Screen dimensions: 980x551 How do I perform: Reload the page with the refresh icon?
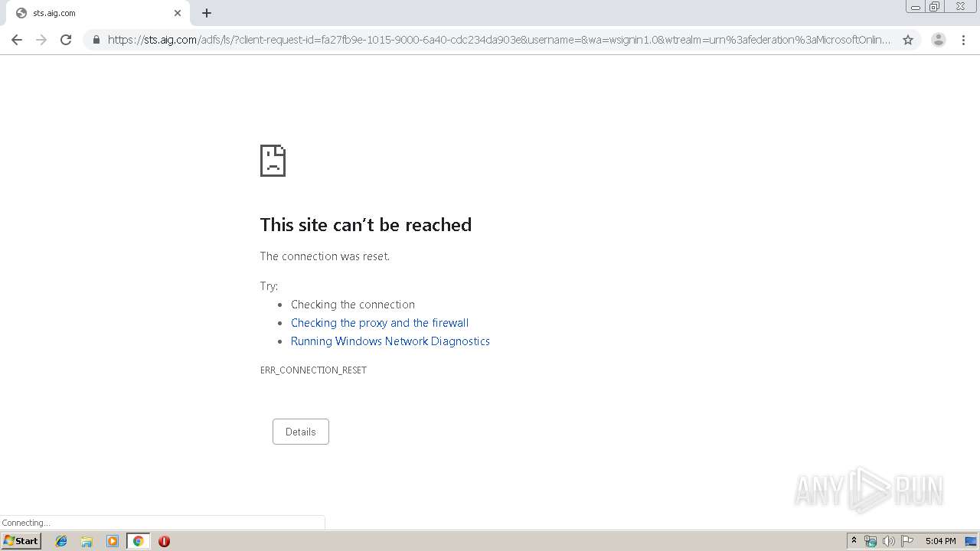tap(66, 40)
